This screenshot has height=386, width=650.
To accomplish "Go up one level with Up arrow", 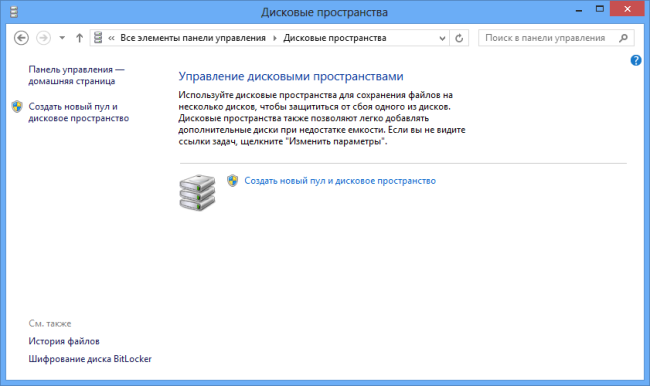I will click(x=79, y=38).
